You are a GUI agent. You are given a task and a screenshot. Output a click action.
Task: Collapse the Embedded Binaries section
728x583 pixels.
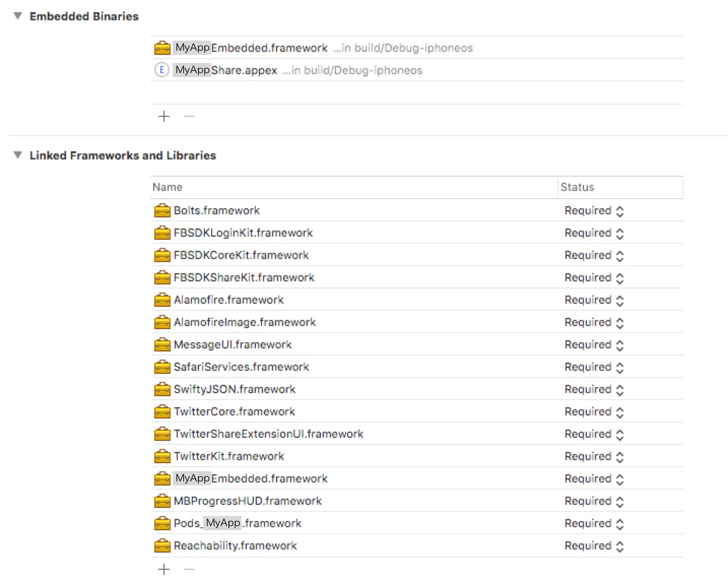tap(18, 16)
